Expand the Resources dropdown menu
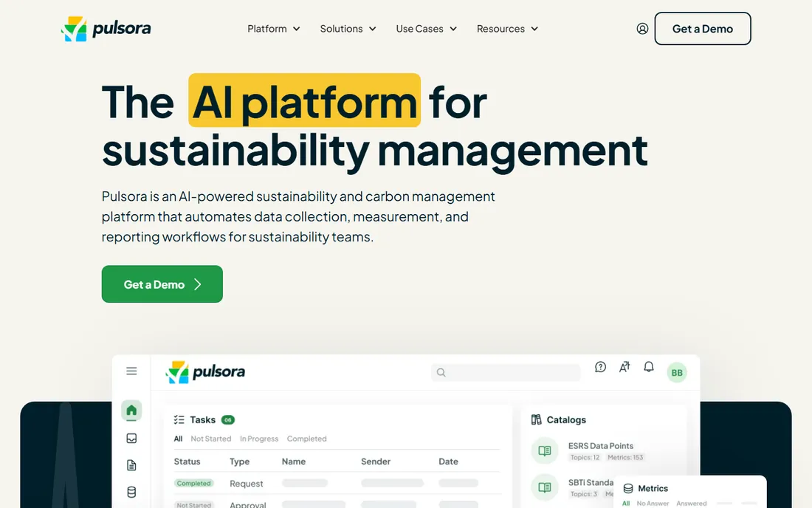 (508, 29)
